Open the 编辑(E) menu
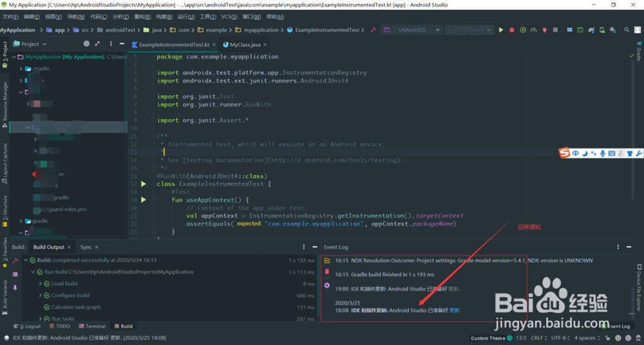 coord(32,17)
